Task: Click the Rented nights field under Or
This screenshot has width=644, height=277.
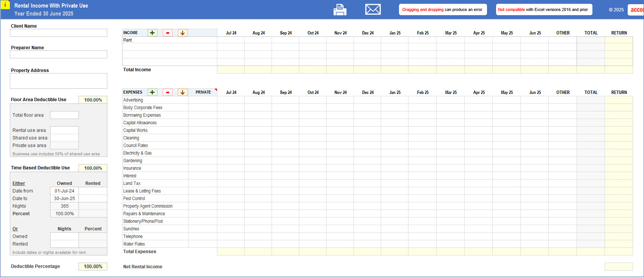Action: tap(64, 244)
